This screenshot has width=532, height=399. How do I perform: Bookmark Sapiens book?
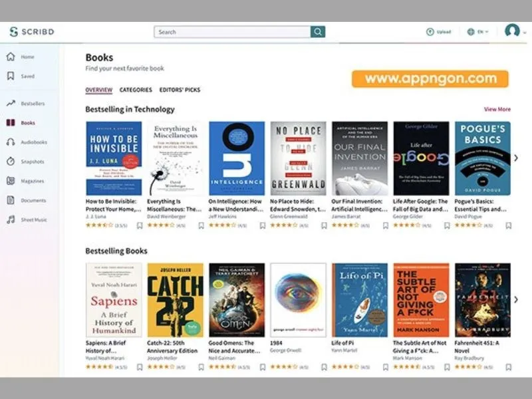pos(140,367)
